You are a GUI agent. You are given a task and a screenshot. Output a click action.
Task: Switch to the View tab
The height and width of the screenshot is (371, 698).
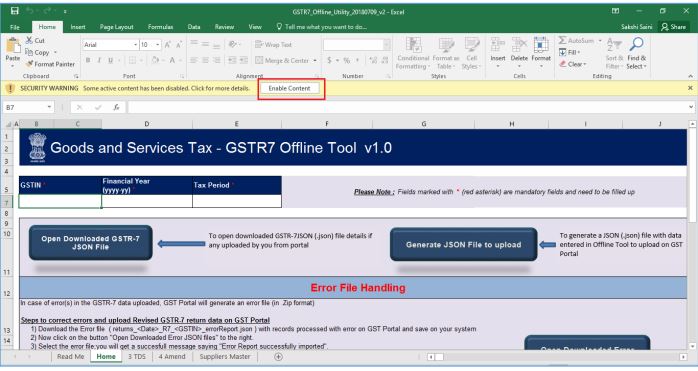[255, 27]
